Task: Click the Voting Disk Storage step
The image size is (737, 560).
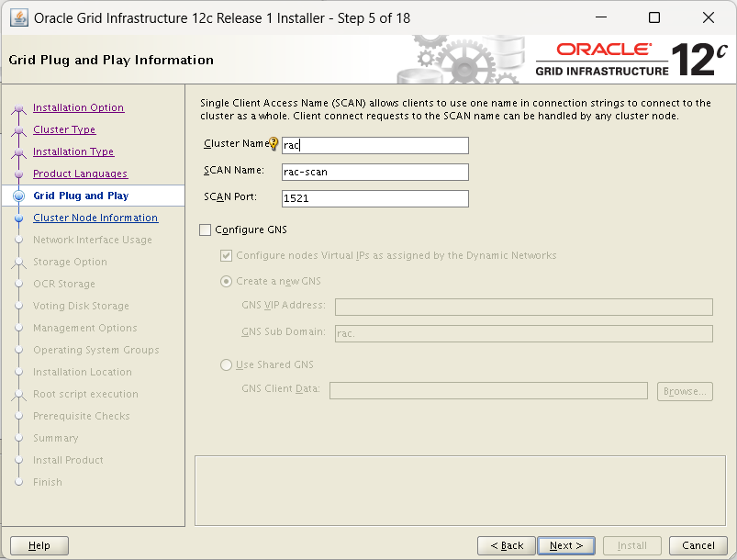Action: coord(81,306)
